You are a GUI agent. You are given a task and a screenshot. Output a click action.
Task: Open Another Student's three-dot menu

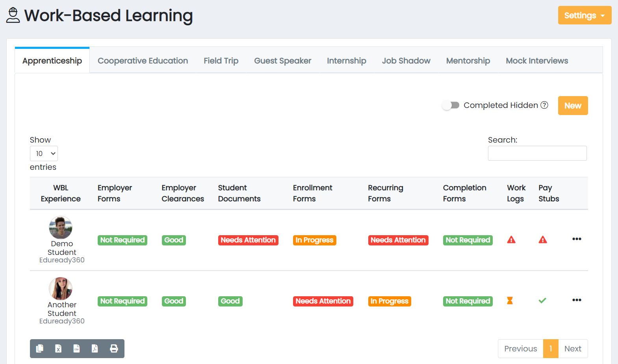(x=577, y=300)
